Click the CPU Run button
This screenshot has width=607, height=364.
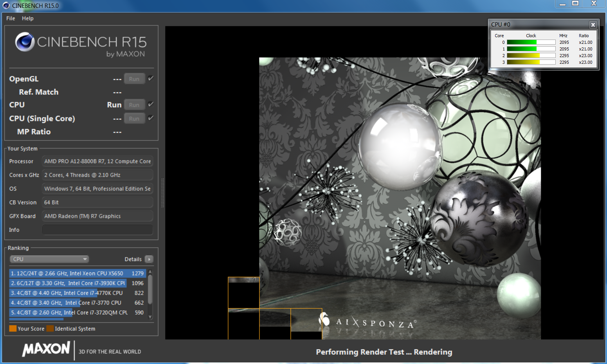134,105
